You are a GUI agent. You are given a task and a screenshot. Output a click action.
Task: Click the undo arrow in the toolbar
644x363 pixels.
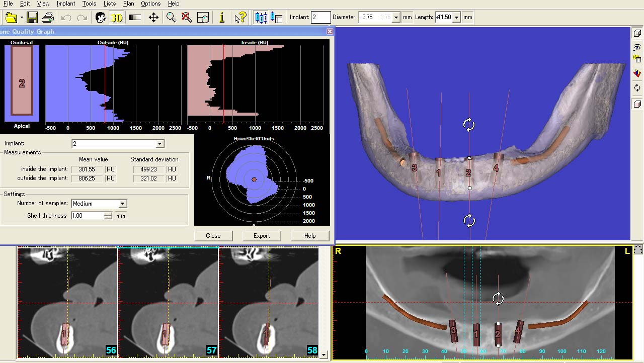66,18
